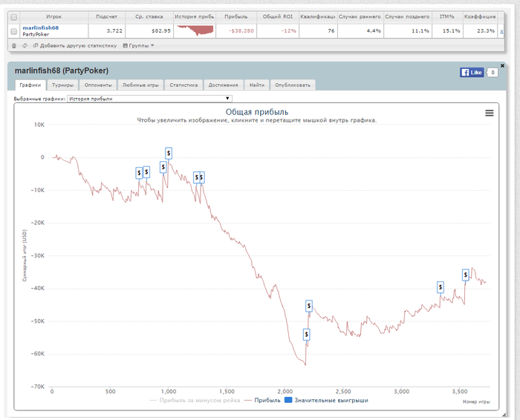Click the '15.1%' ITM value
The width and height of the screenshot is (520, 420).
pos(452,31)
